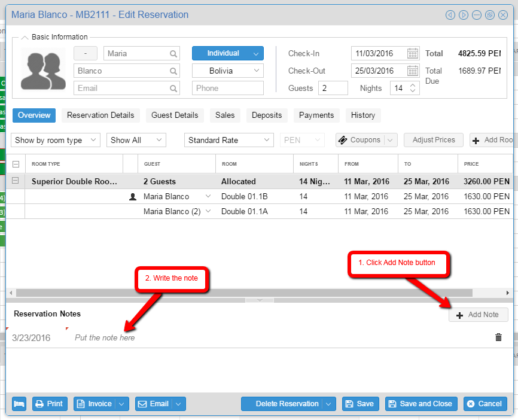Switch to the Payments tab
This screenshot has height=420, width=518.
[316, 115]
